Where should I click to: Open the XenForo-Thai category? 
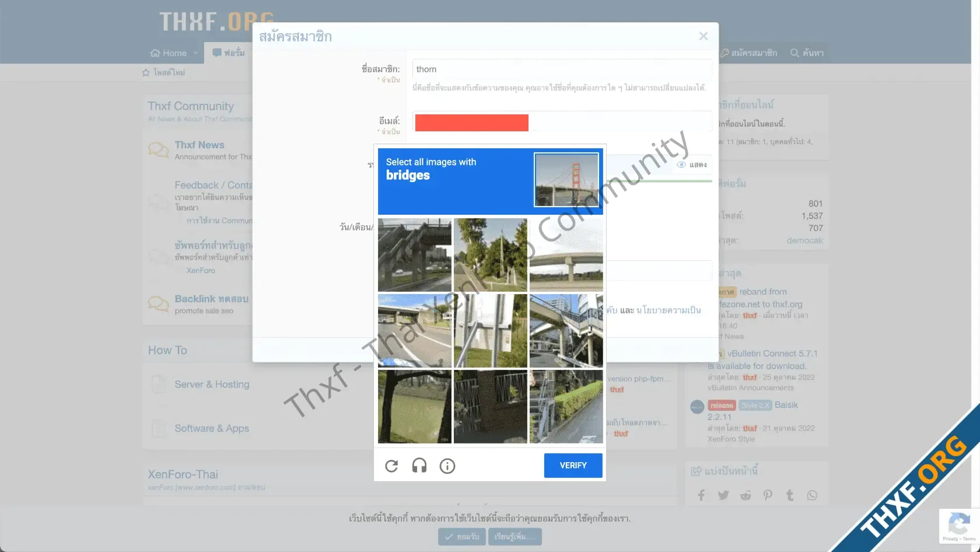183,474
